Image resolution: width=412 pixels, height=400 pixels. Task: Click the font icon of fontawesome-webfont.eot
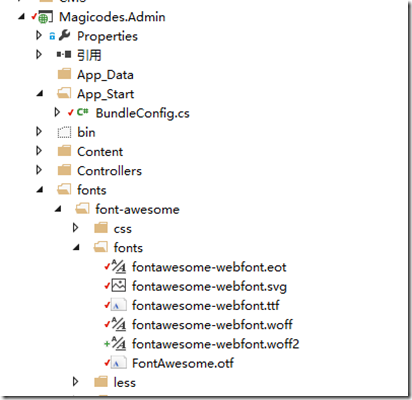tap(119, 266)
